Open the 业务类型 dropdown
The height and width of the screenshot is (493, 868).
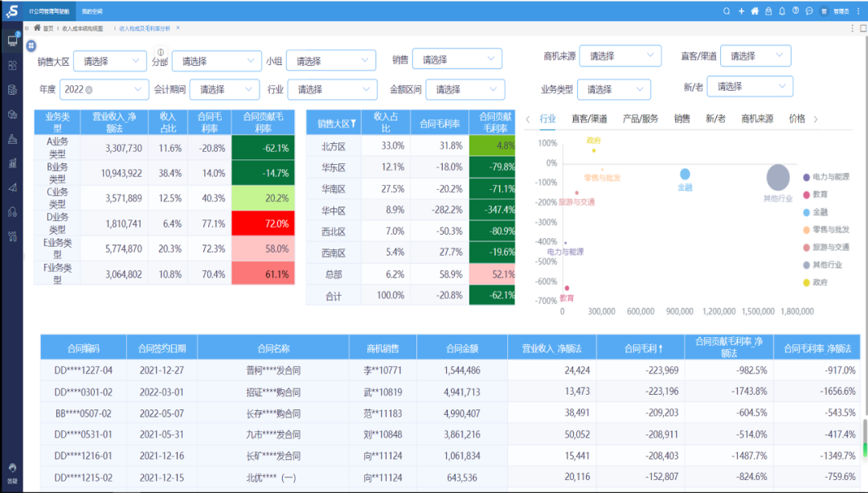click(614, 90)
